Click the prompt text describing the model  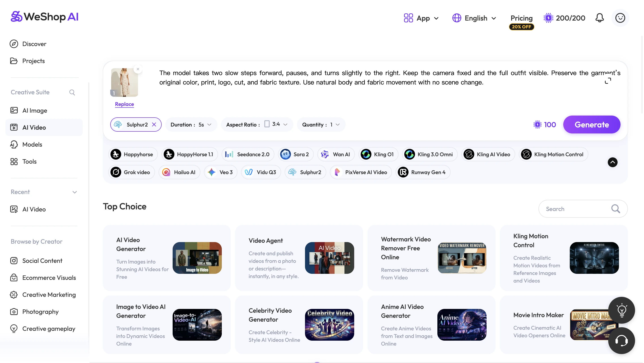click(x=390, y=78)
